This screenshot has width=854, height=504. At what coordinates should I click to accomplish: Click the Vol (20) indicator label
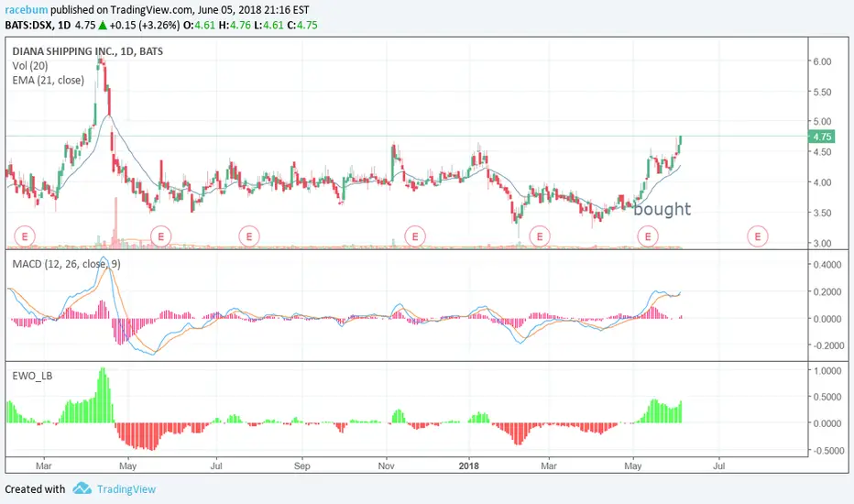point(30,66)
